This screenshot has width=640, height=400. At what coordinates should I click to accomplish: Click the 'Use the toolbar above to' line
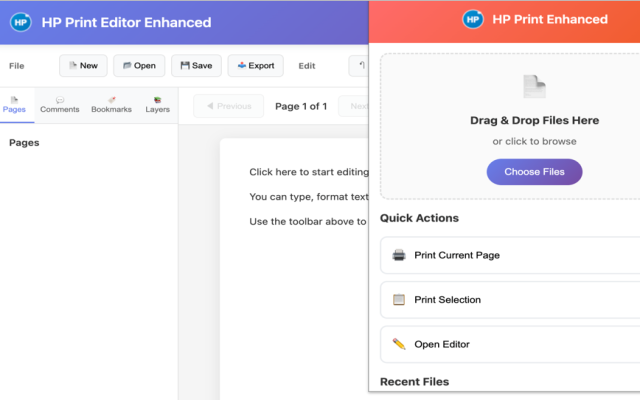click(x=308, y=222)
